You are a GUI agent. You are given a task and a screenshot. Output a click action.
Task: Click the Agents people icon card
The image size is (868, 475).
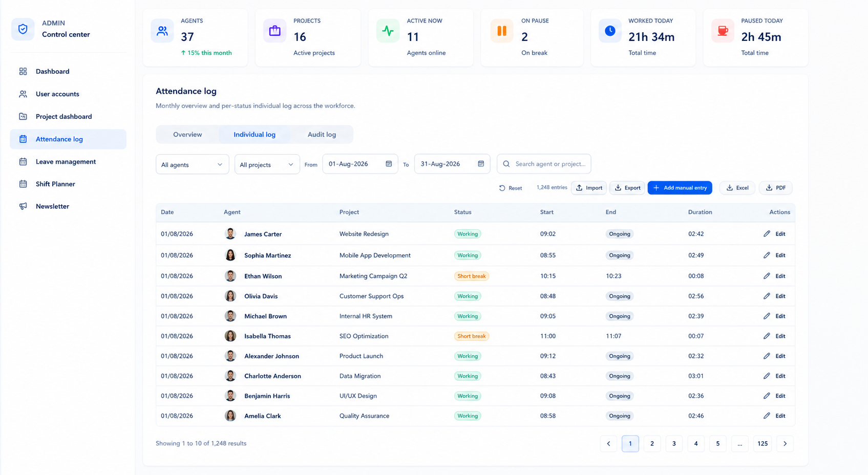coord(162,31)
